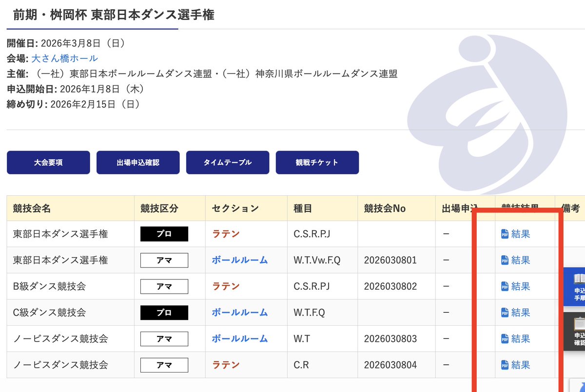Click PDF icon in B級ダンス競技会 result row

pyautogui.click(x=505, y=286)
